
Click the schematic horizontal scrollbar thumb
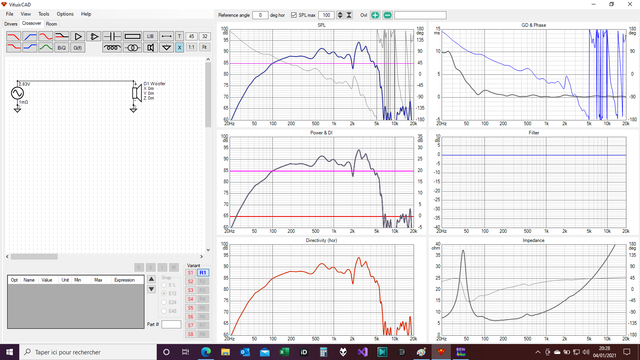[x=34, y=257]
